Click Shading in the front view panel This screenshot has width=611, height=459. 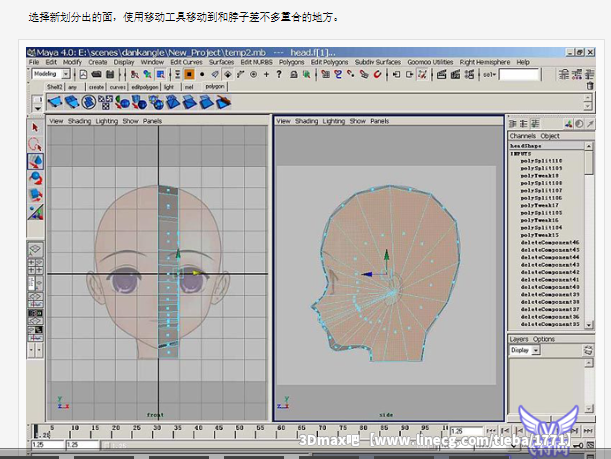click(x=79, y=121)
